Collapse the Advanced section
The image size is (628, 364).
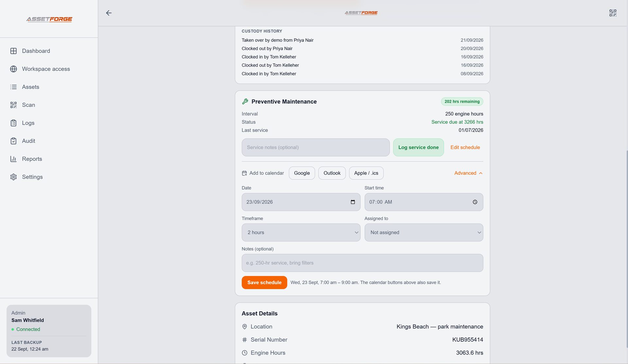point(468,173)
